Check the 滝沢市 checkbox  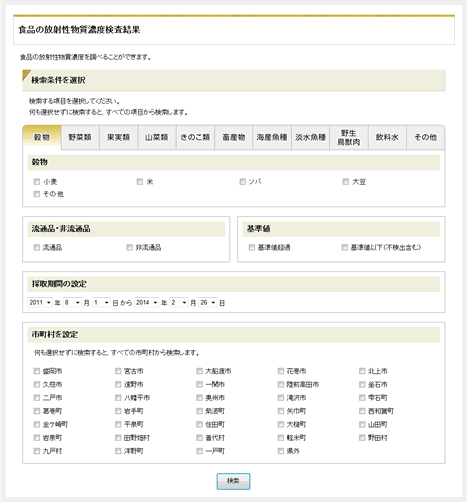click(281, 398)
